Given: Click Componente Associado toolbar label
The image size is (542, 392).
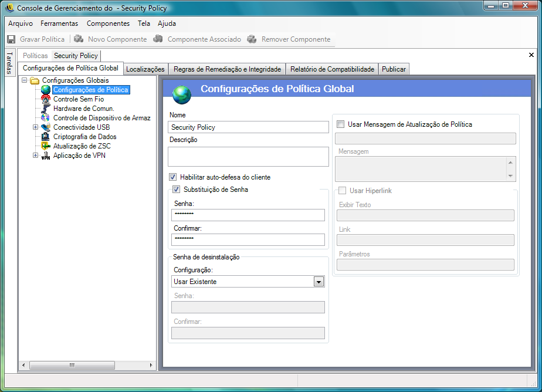Looking at the screenshot, I should (x=204, y=39).
